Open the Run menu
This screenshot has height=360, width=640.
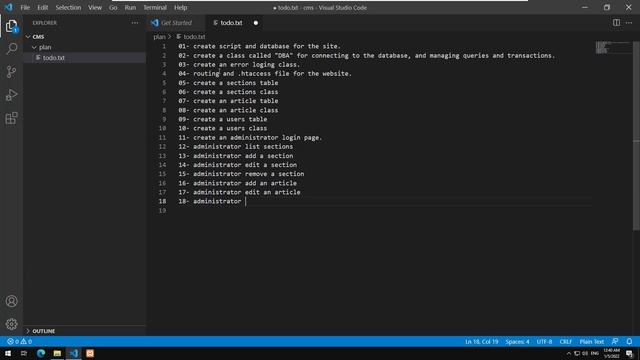pyautogui.click(x=130, y=7)
